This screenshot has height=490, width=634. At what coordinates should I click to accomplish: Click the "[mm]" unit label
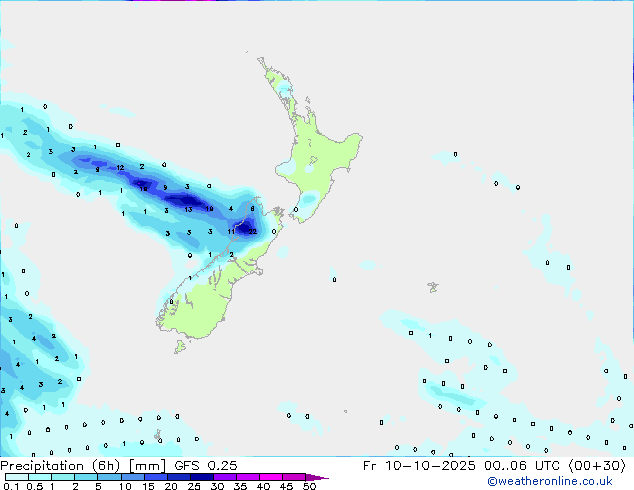coord(147,466)
